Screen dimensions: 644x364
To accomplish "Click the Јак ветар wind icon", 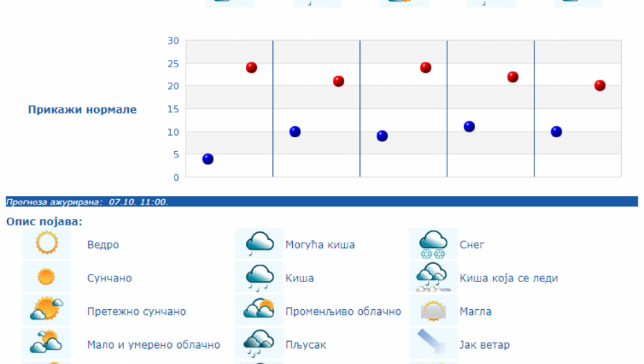I will pos(433,344).
